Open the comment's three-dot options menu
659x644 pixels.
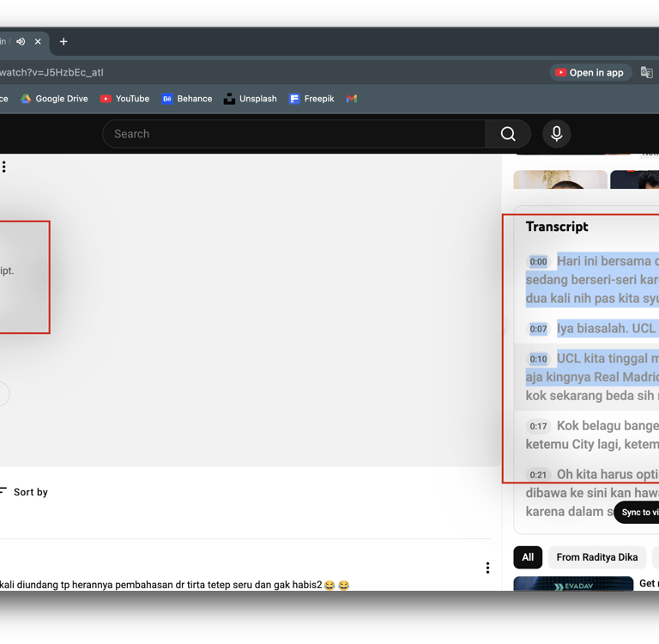pyautogui.click(x=487, y=568)
